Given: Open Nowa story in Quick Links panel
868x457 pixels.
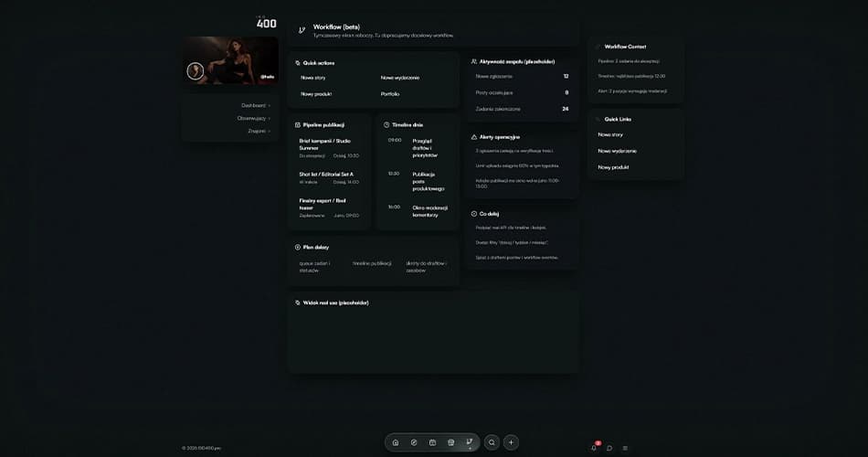Looking at the screenshot, I should (x=610, y=134).
